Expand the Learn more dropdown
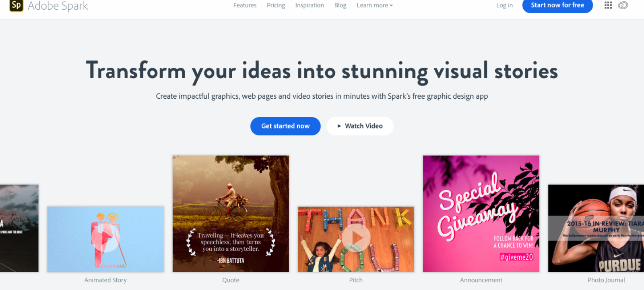The image size is (644, 290). click(x=374, y=5)
